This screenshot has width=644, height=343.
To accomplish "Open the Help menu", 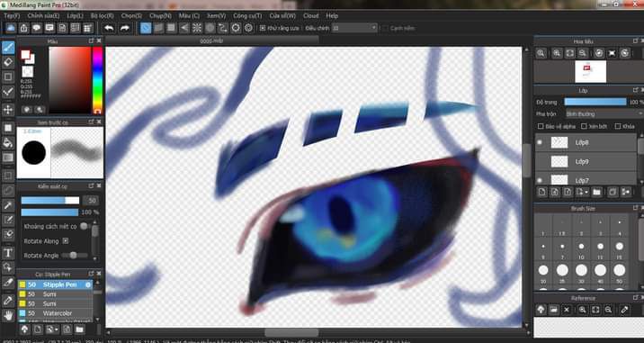I will (332, 15).
